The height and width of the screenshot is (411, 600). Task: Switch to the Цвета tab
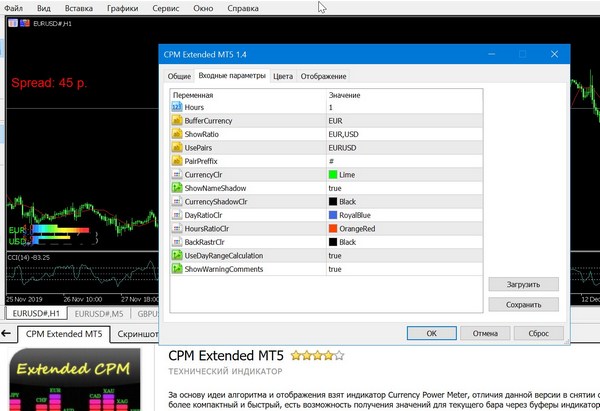coord(283,76)
